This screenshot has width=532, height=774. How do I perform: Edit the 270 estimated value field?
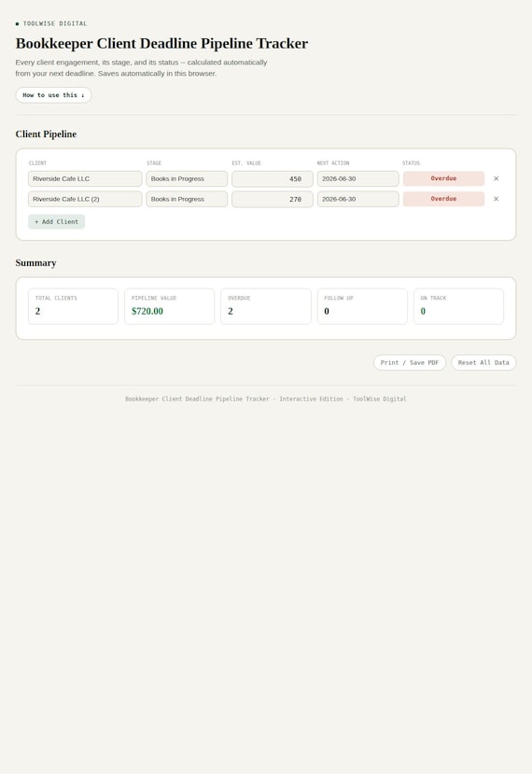pos(273,199)
